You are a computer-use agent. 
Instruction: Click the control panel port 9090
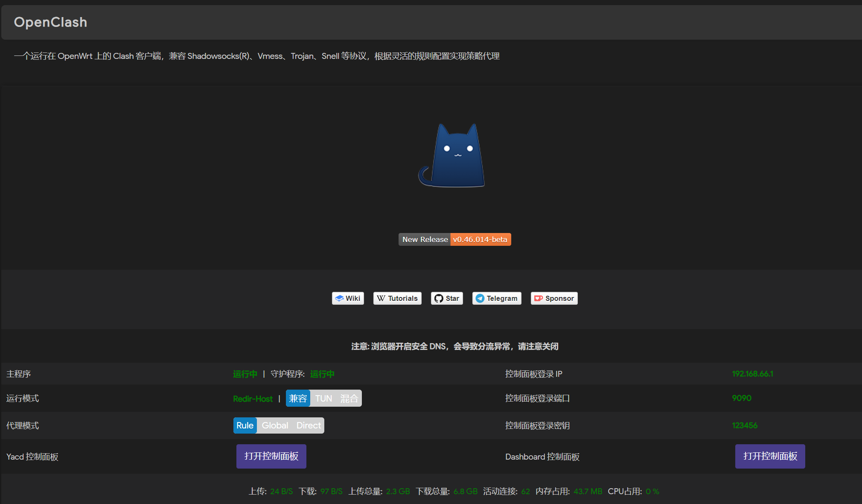click(742, 398)
